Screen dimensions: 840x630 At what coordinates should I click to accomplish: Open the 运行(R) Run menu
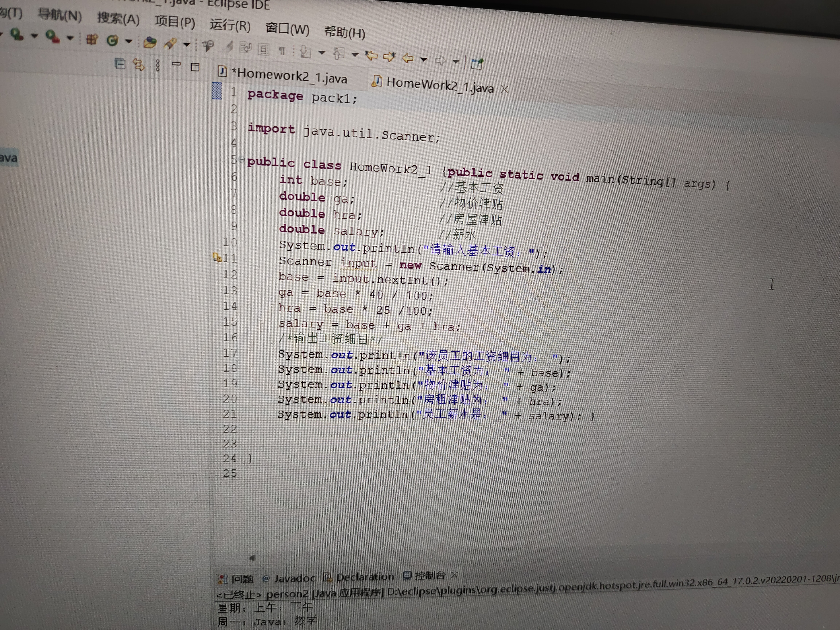230,26
